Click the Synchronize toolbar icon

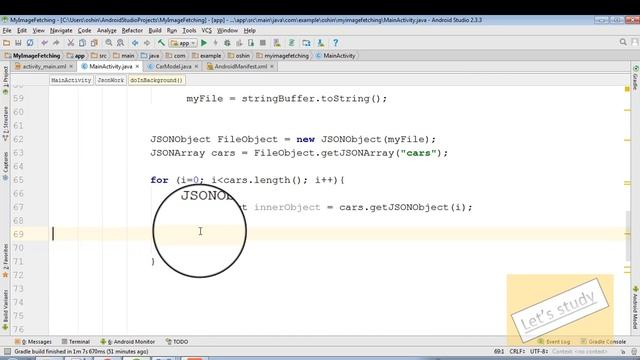pyautogui.click(x=30, y=43)
